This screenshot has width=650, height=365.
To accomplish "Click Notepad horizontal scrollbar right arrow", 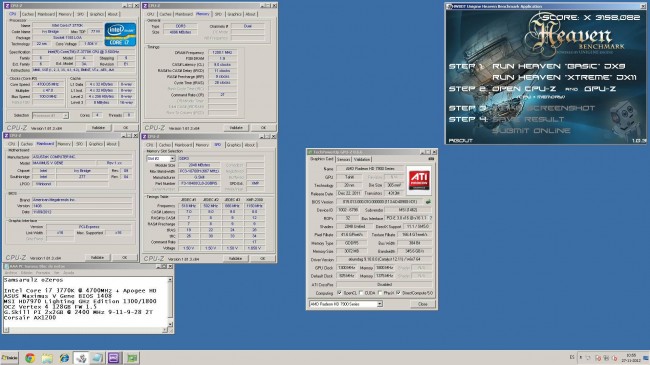I will (165, 330).
